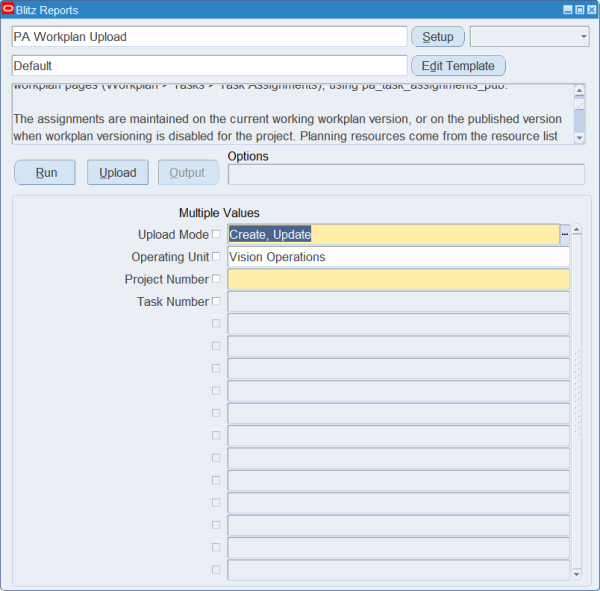Screen dimensions: 600x591
Task: Click parameters scrollbar down arrow
Action: pos(577,574)
